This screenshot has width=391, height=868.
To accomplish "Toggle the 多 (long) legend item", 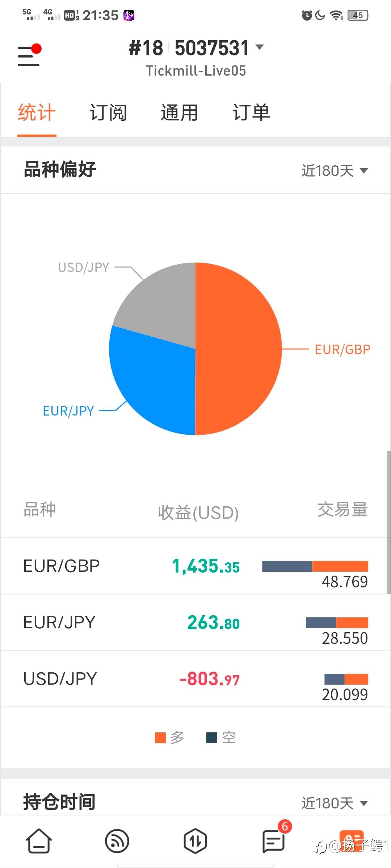I will (x=169, y=737).
